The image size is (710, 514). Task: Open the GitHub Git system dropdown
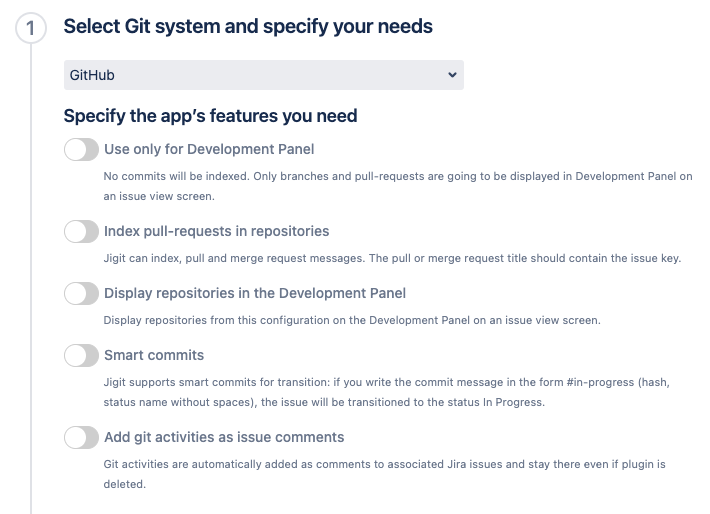point(263,75)
